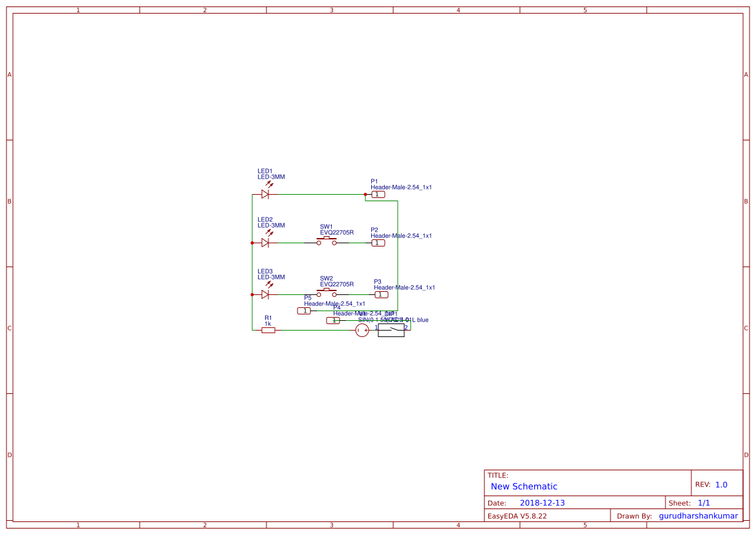Click the EasyEDA V5.8.22 version label
The image size is (756, 535).
click(x=517, y=516)
